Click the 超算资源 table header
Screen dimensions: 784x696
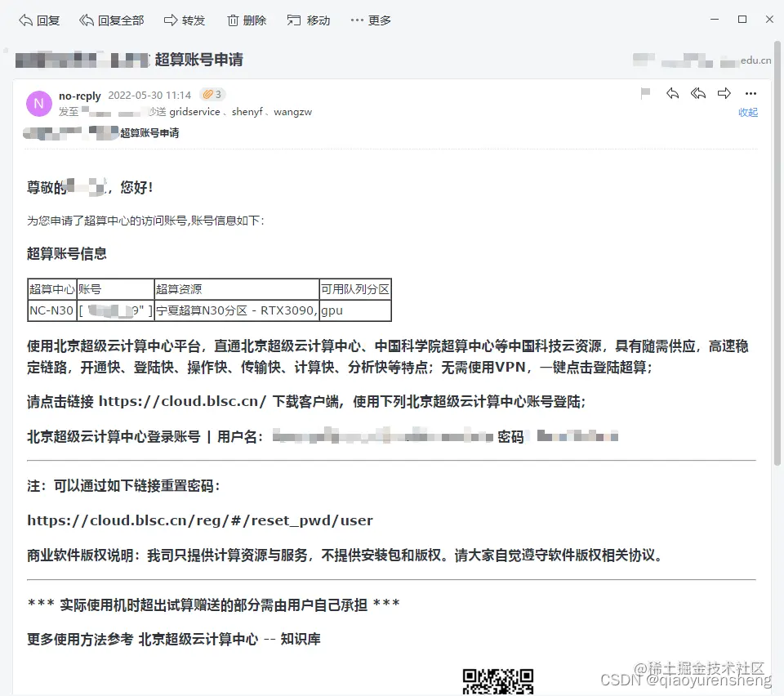237,289
